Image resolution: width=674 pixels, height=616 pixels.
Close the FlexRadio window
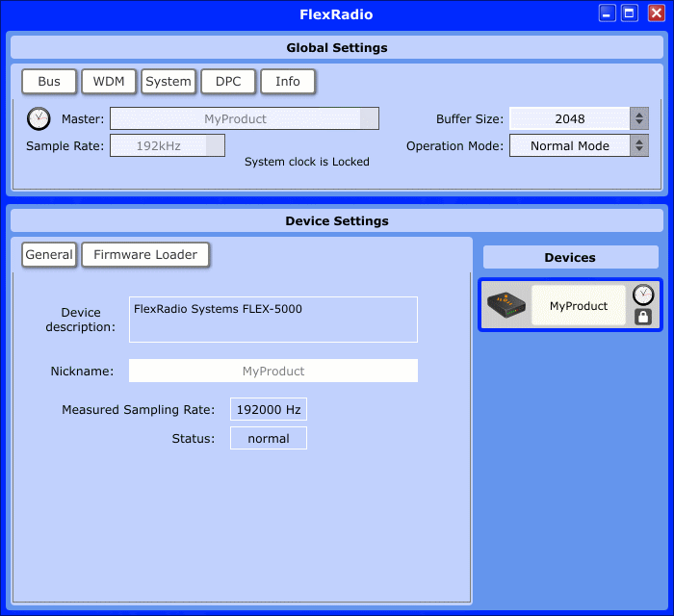point(657,13)
